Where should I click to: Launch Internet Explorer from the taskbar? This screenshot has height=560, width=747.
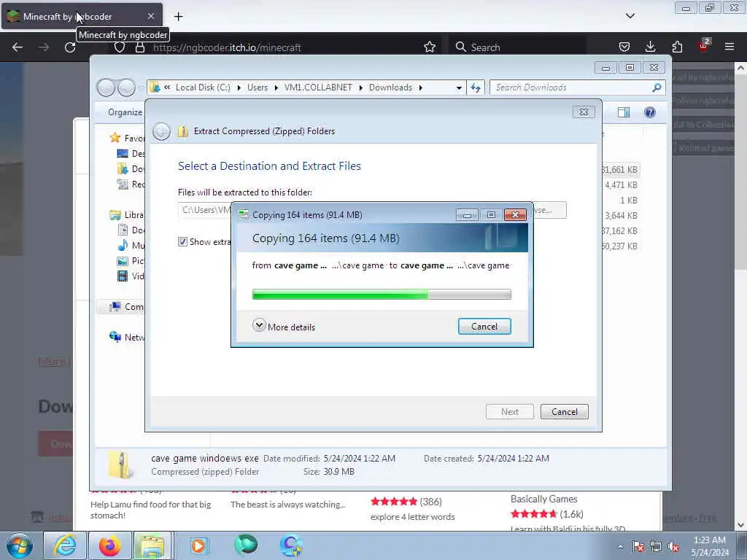click(x=65, y=545)
